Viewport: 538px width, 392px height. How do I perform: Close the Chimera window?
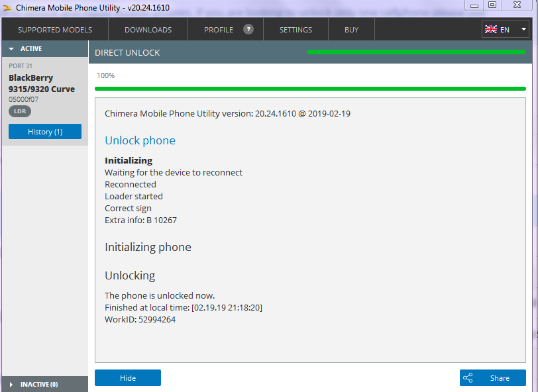[x=517, y=5]
